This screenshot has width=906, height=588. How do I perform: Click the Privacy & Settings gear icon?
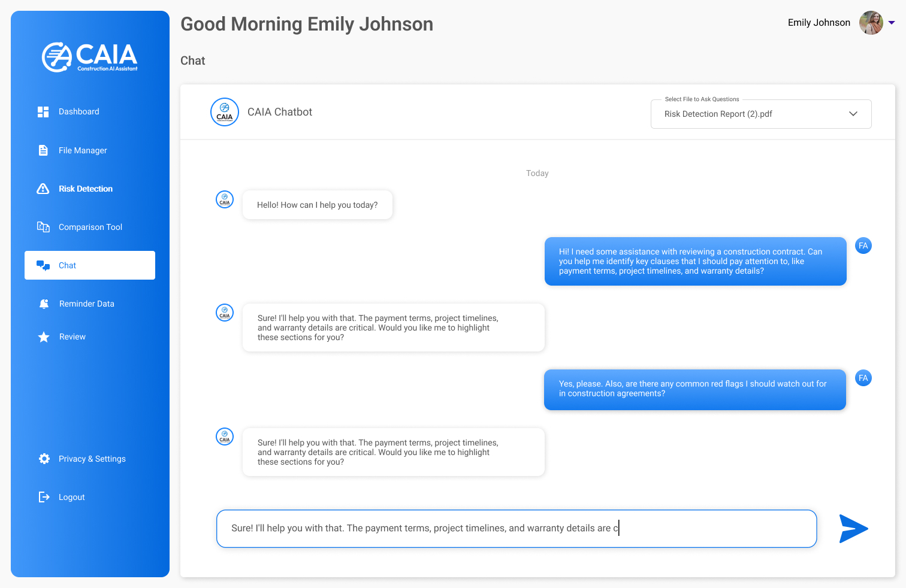(x=44, y=459)
